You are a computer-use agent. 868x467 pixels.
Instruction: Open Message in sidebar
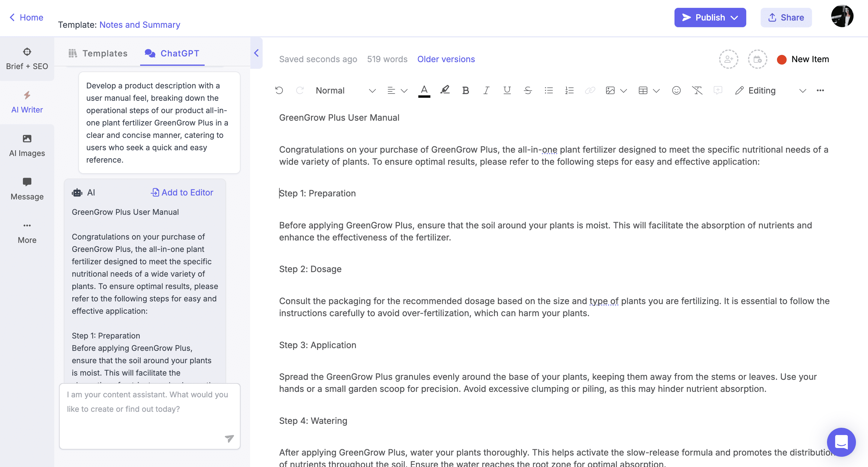click(x=27, y=189)
